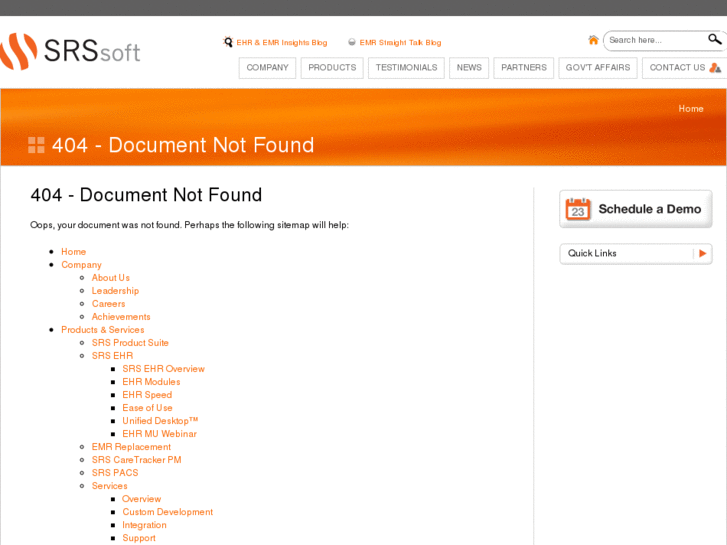Image resolution: width=727 pixels, height=545 pixels.
Task: Open the EHR & EMR Insights Blog link
Action: click(x=282, y=43)
